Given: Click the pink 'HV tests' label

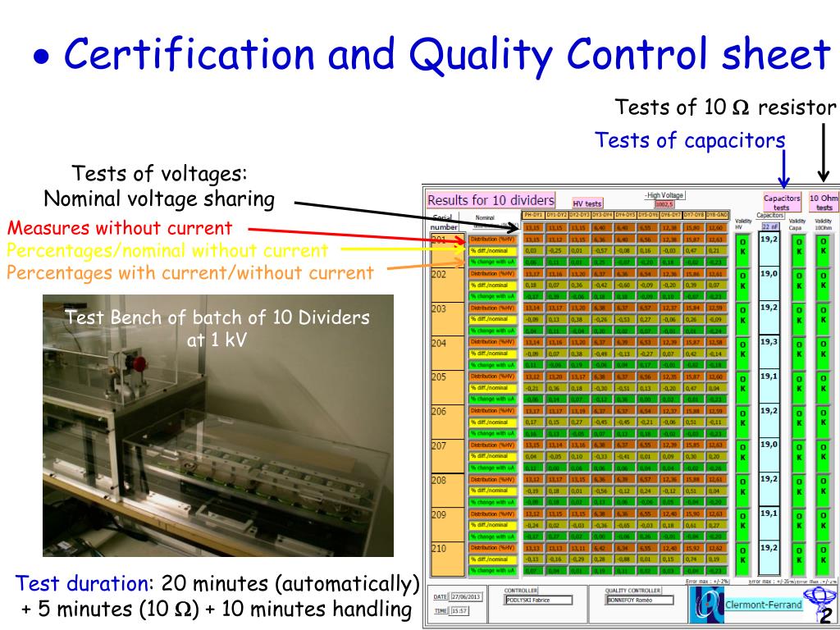Looking at the screenshot, I should pos(587,203).
